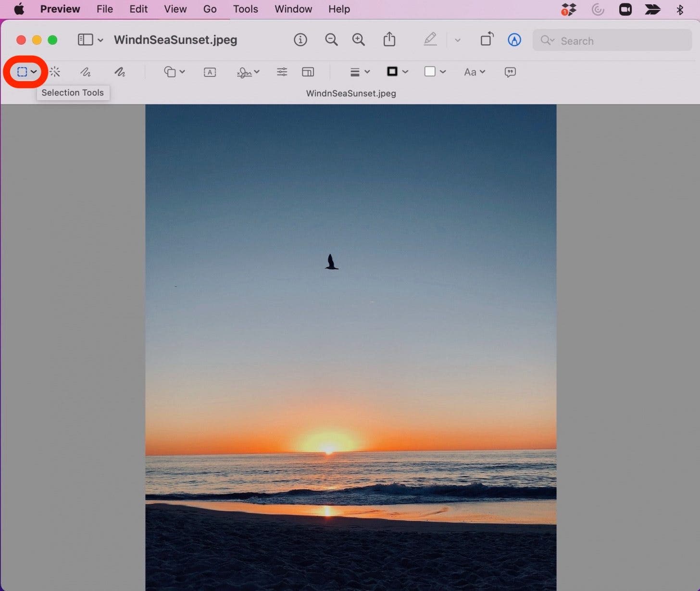The width and height of the screenshot is (700, 591).
Task: Click the Adjust Size icon
Action: [308, 72]
